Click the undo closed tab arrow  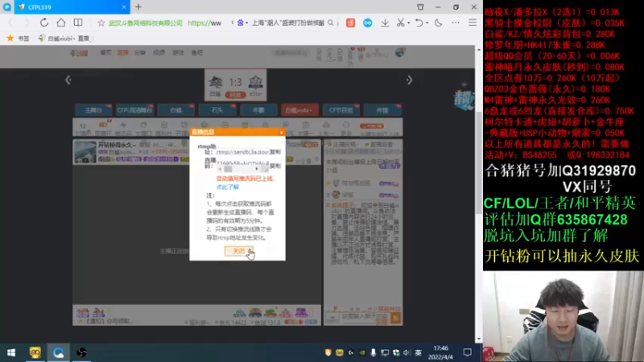point(419,23)
